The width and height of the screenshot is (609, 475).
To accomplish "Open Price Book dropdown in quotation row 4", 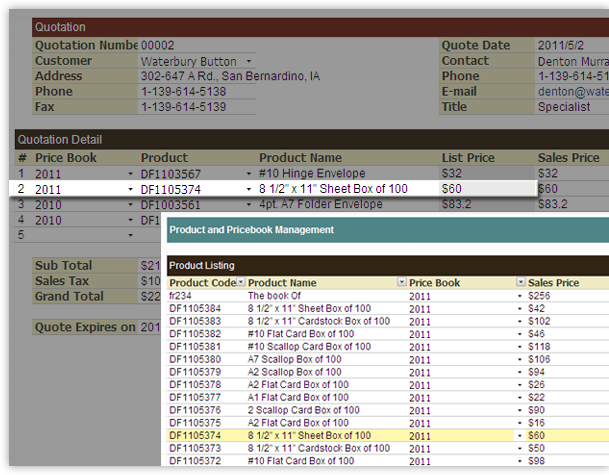I will pos(130,220).
